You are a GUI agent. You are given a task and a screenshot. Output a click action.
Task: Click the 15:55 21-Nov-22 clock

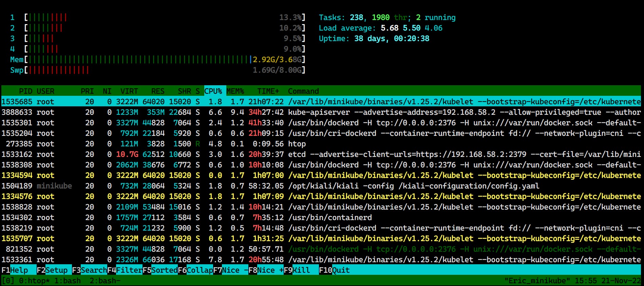pos(608,281)
